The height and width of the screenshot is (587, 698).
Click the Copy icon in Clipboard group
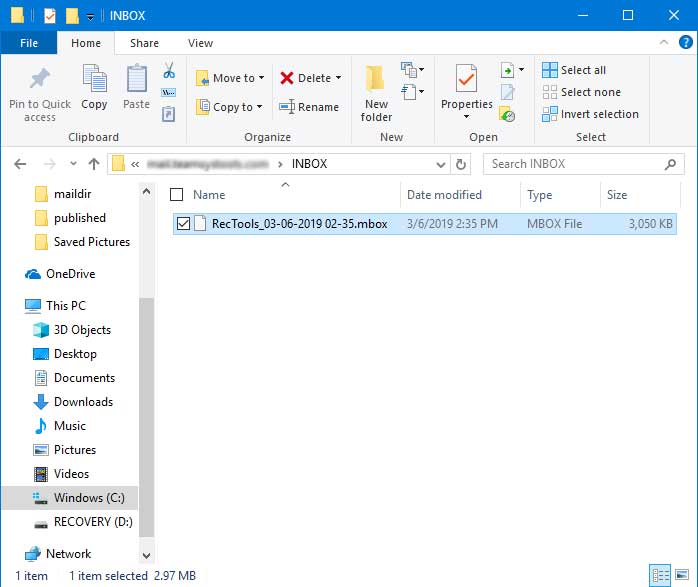[94, 80]
